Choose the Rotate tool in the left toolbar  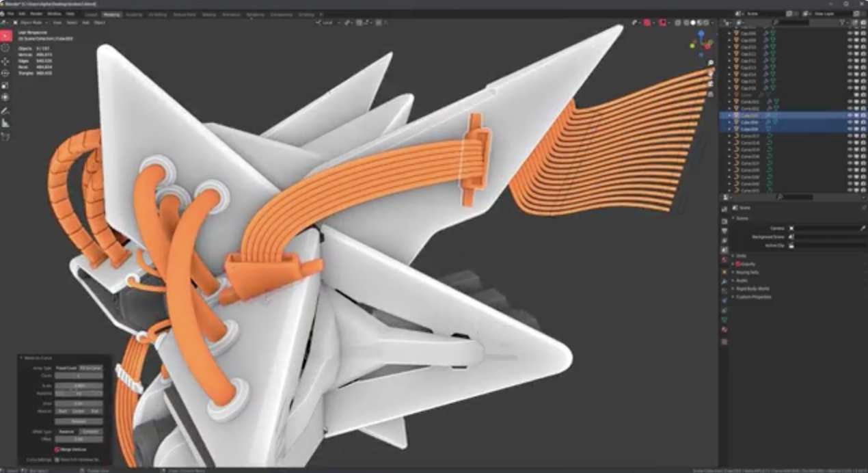click(x=5, y=73)
